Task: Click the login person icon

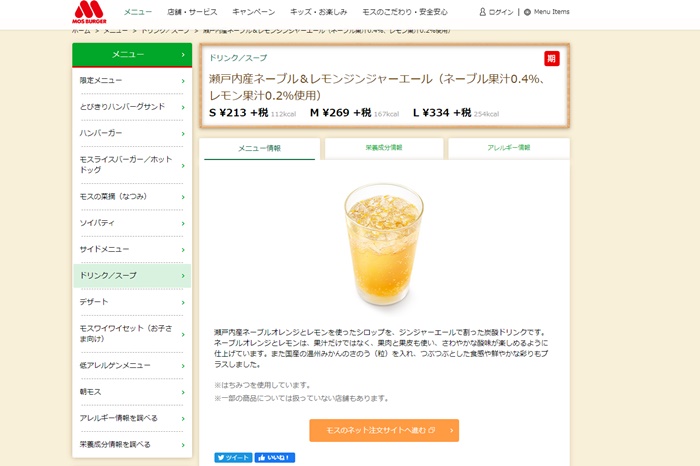Action: click(x=483, y=12)
